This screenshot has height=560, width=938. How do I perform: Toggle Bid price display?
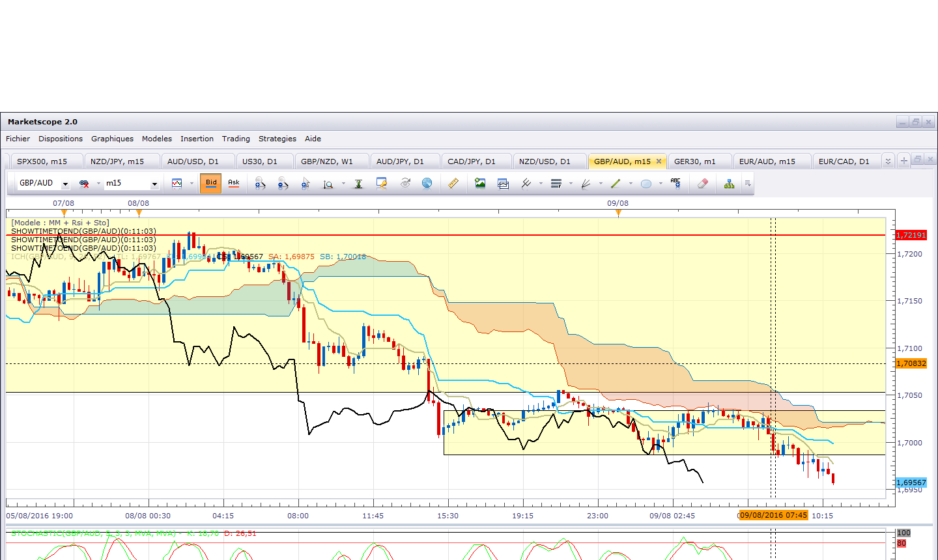[211, 184]
